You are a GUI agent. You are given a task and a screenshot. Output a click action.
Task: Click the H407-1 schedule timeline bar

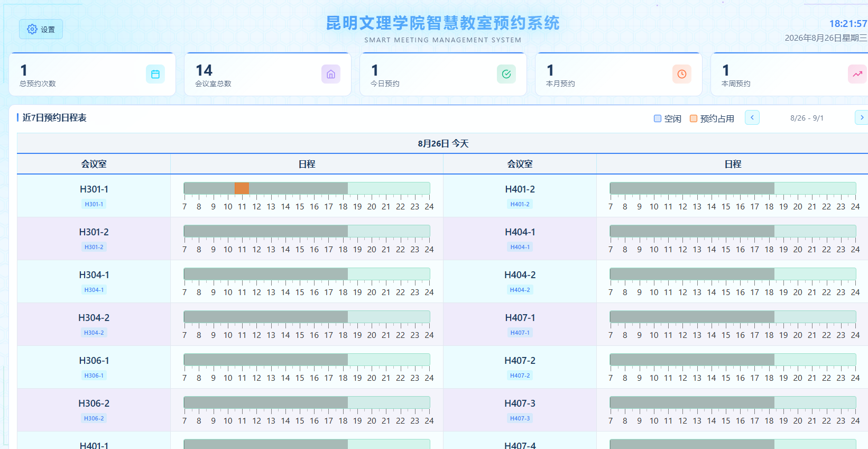pos(733,317)
